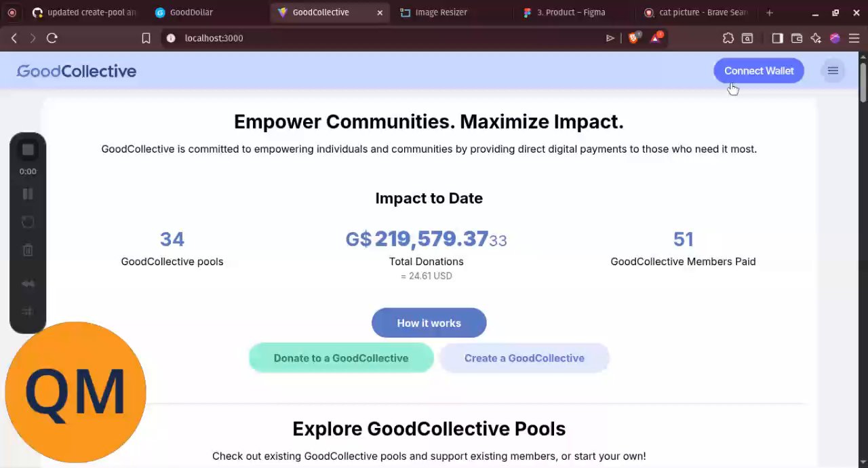Click the purple profile avatar icon
This screenshot has height=468, width=868.
835,38
